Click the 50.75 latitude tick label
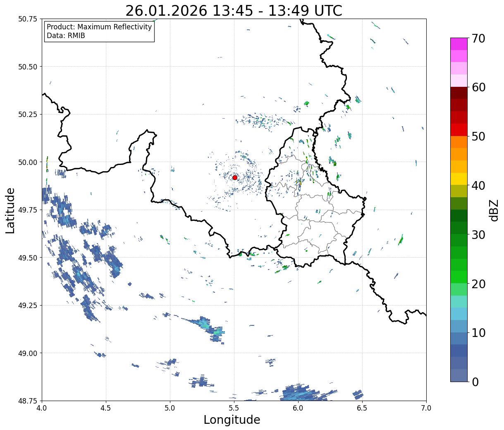This screenshot has width=504, height=430. tap(27, 19)
